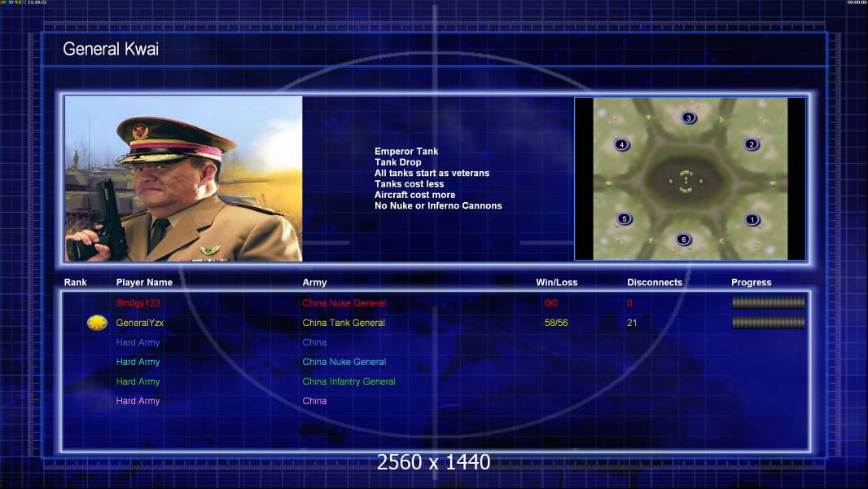The height and width of the screenshot is (489, 868).
Task: Click the 0/0 win/loss value
Action: [x=551, y=303]
